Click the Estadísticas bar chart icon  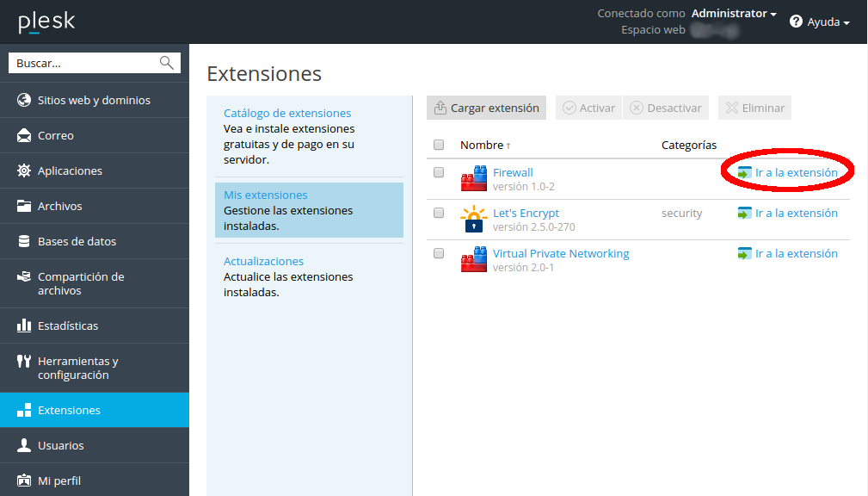click(x=24, y=326)
